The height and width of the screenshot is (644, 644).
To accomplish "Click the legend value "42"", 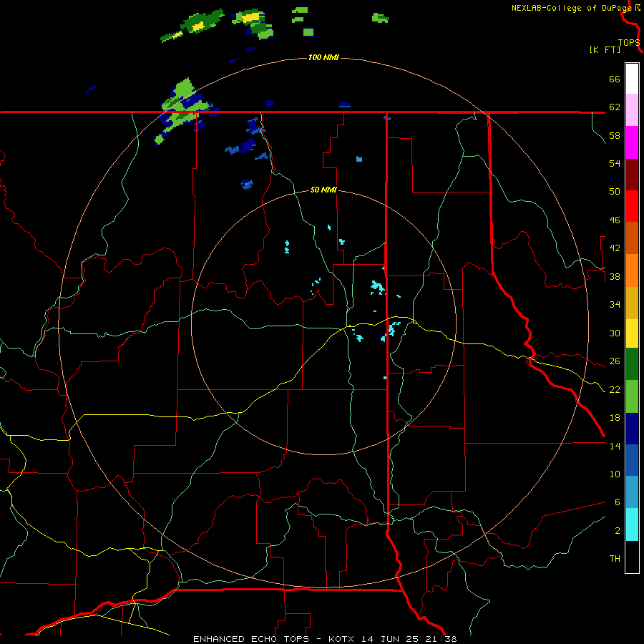I will tap(615, 248).
